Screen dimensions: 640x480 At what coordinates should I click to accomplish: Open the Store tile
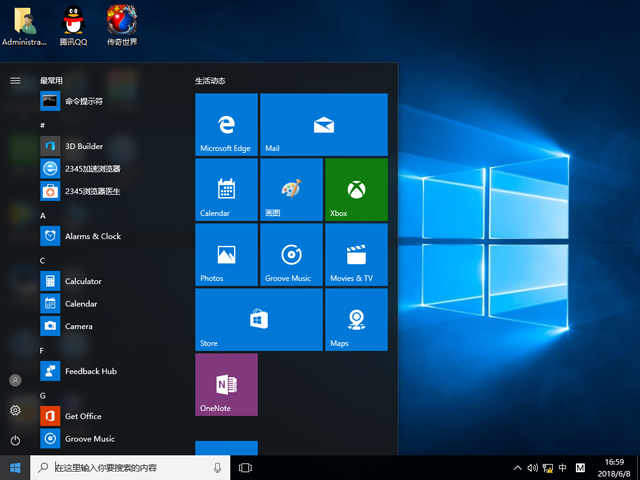[x=258, y=320]
